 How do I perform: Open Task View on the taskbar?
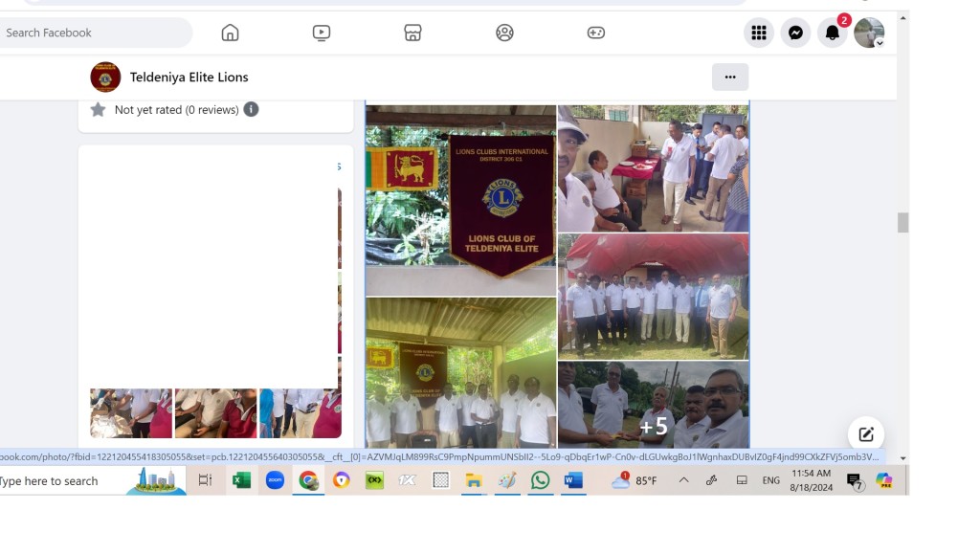click(205, 480)
